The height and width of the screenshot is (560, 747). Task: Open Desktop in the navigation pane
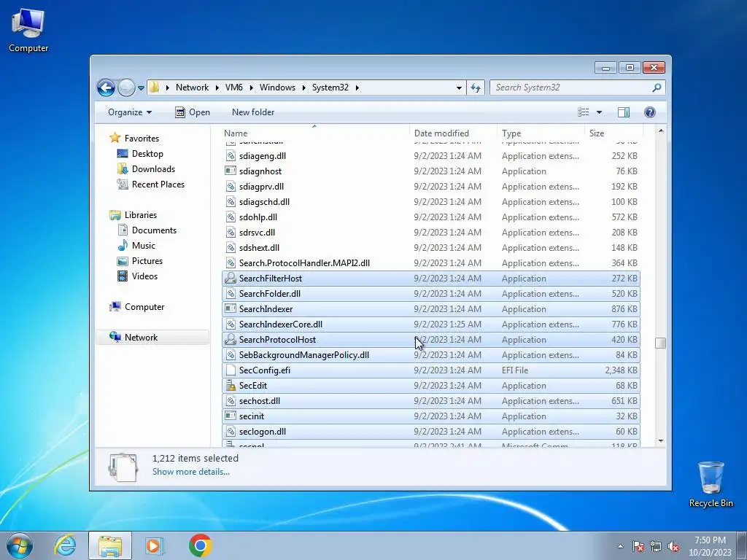(147, 154)
